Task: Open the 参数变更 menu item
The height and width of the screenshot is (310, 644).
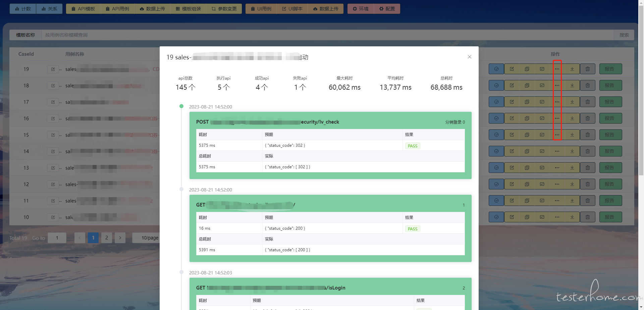Action: (x=224, y=9)
